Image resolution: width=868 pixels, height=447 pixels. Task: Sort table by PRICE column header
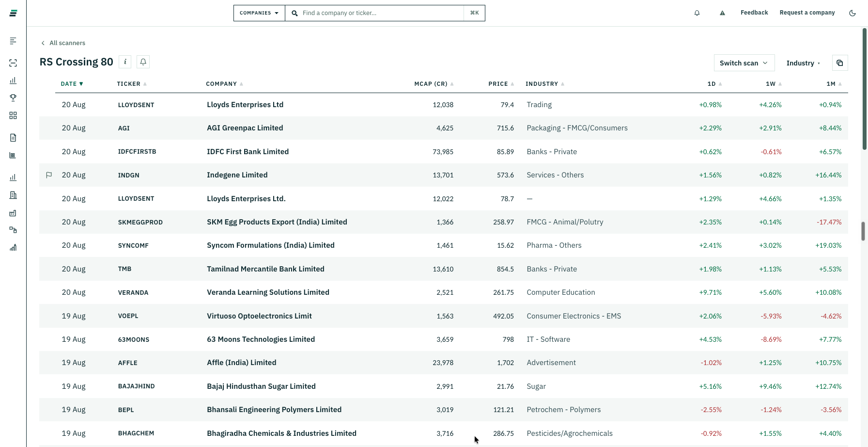[x=501, y=84]
